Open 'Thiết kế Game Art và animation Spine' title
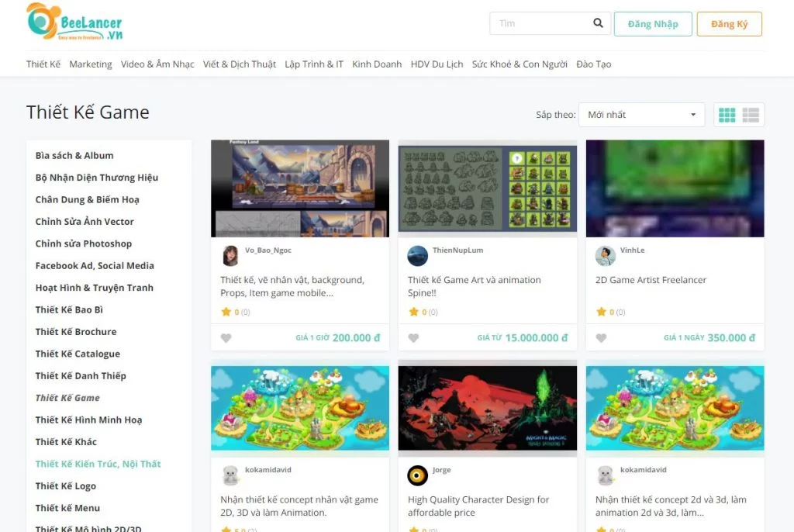794x532 pixels. coord(474,286)
